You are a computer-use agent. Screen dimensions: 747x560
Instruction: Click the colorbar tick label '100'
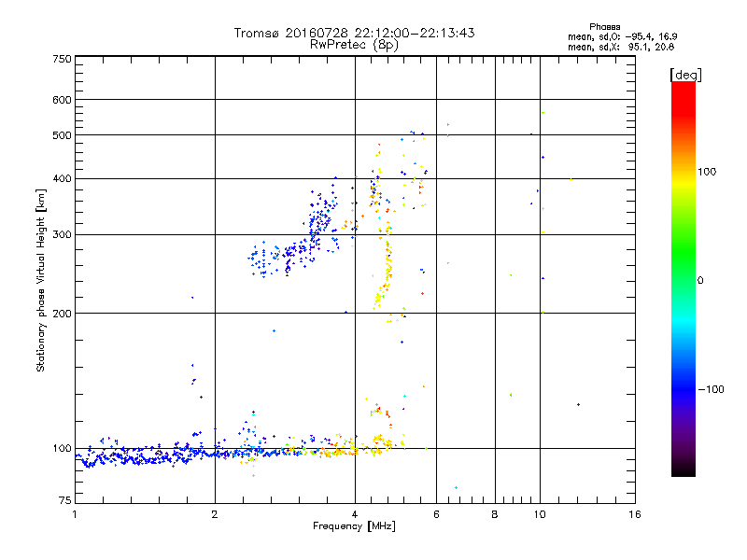pyautogui.click(x=707, y=172)
